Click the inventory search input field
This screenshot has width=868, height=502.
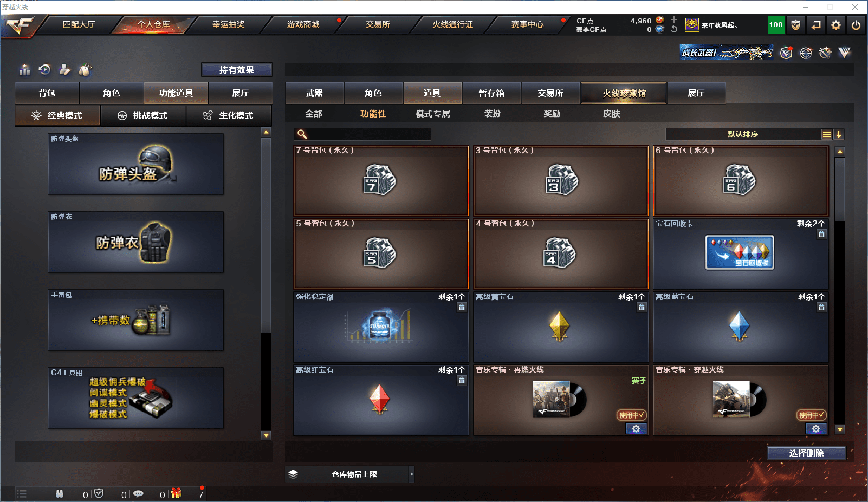362,134
